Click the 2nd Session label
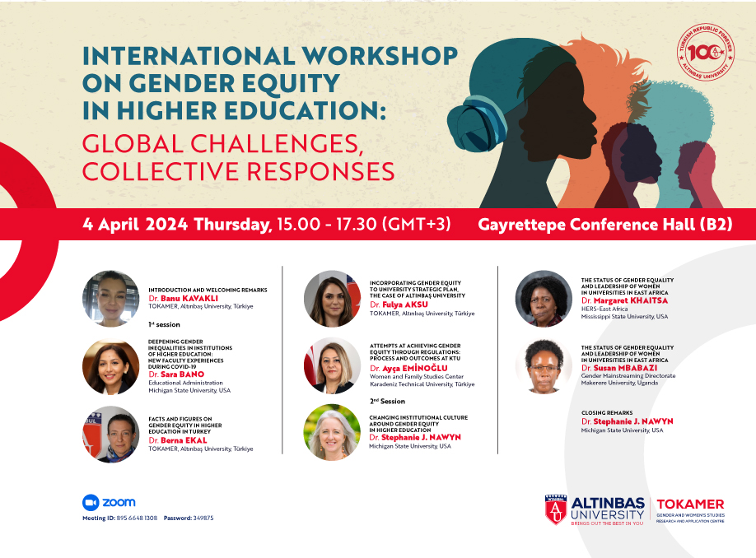 point(387,401)
